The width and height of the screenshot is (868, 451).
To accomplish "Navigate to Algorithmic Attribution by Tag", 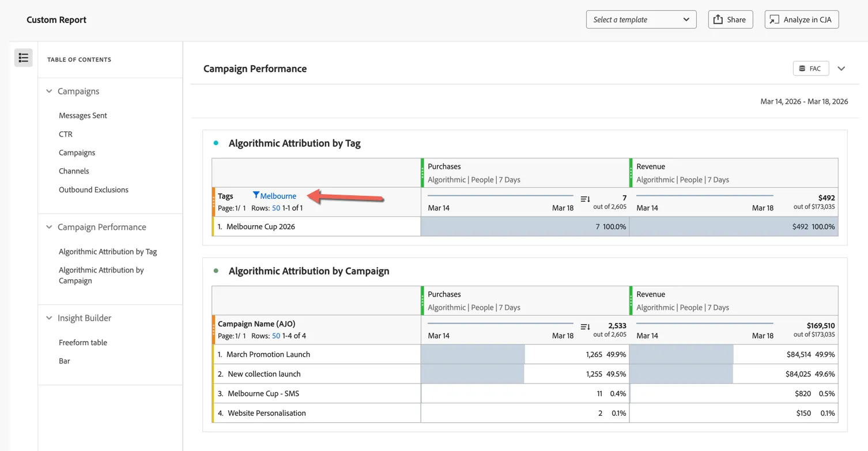I will tap(108, 252).
